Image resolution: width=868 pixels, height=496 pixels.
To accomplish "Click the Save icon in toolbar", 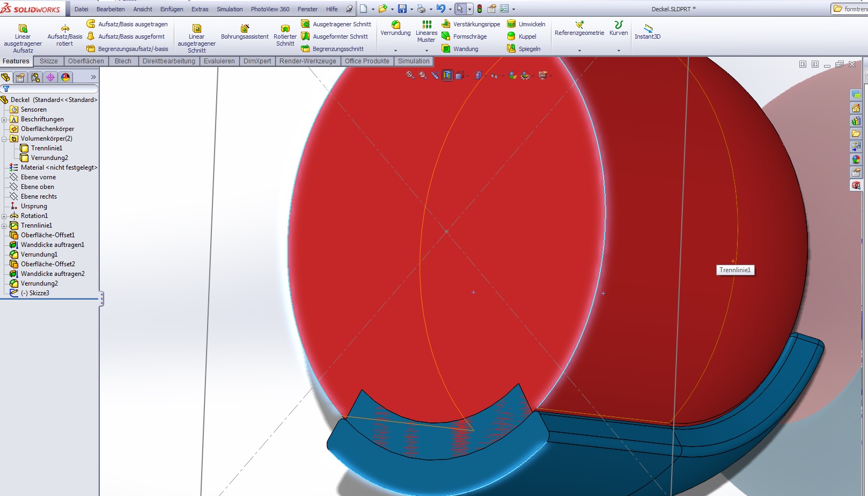I will tap(402, 9).
